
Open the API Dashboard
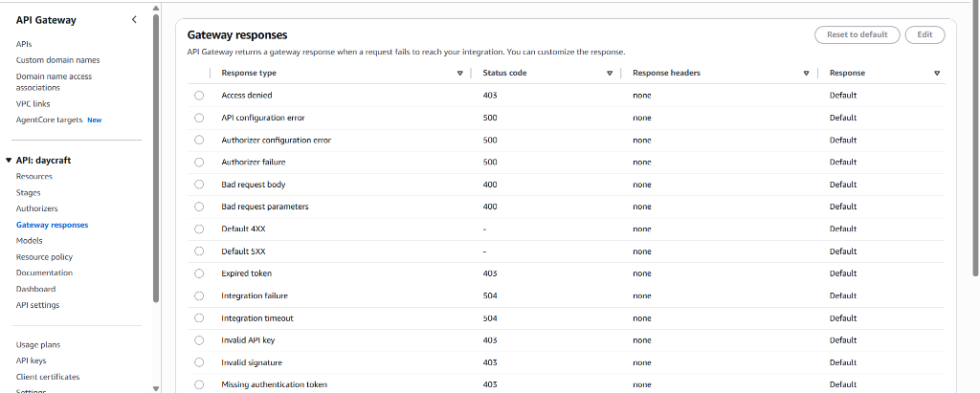click(x=35, y=290)
